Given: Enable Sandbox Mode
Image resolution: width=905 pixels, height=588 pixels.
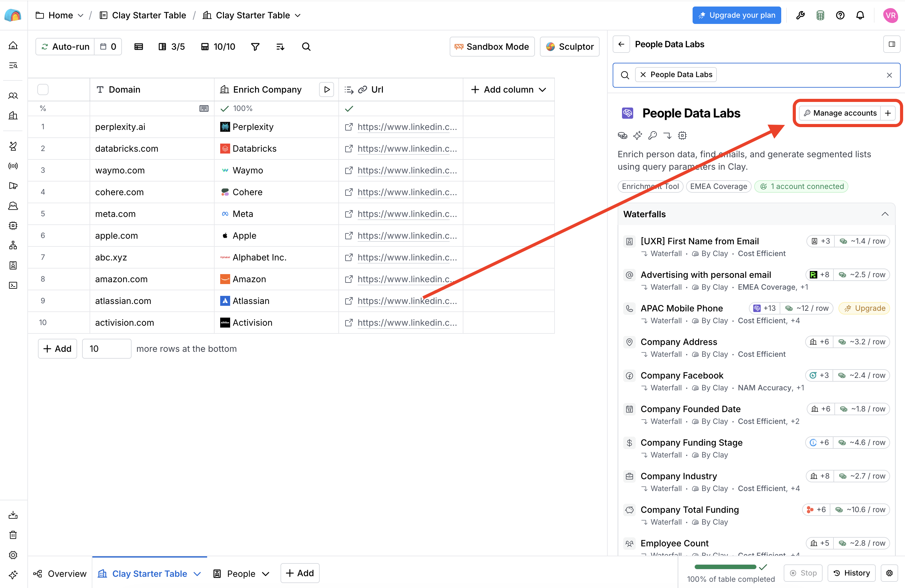Looking at the screenshot, I should coord(492,47).
